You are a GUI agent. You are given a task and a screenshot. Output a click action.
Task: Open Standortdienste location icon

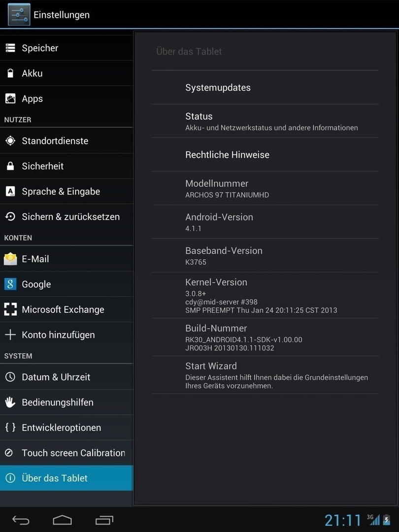click(x=10, y=140)
